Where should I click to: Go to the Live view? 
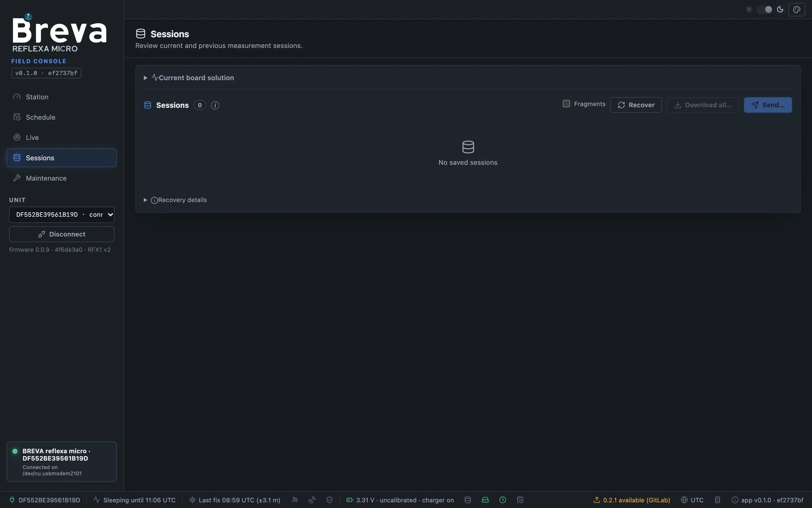click(x=61, y=137)
